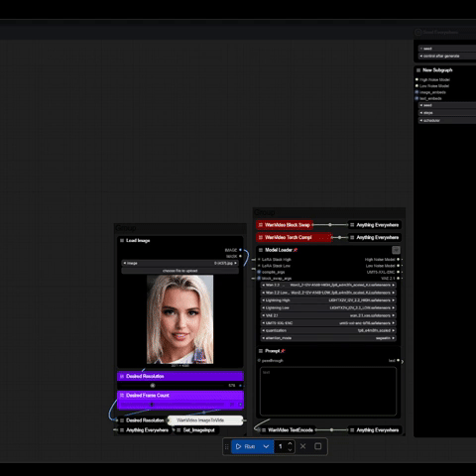Image resolution: width=476 pixels, height=476 pixels.
Task: Open the Run options dropdown chevron
Action: click(266, 446)
